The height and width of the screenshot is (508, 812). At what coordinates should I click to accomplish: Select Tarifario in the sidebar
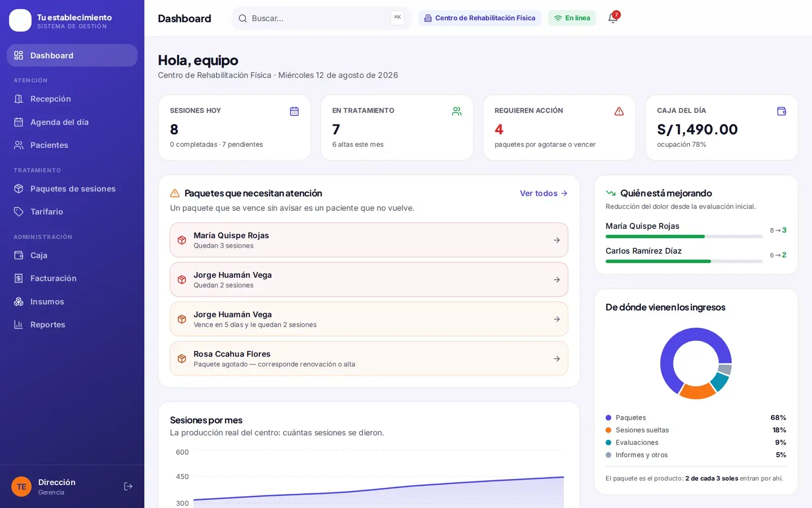pos(72,212)
